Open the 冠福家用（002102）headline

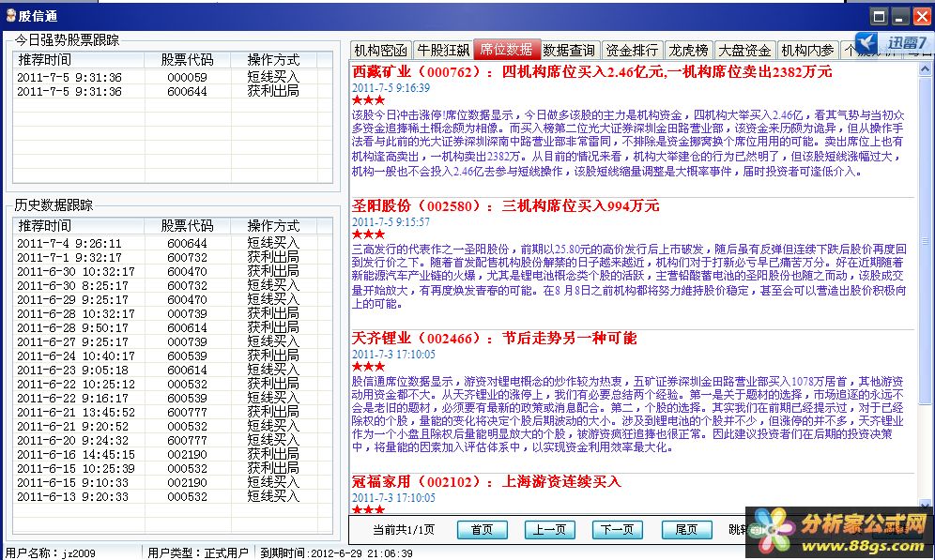(486, 481)
